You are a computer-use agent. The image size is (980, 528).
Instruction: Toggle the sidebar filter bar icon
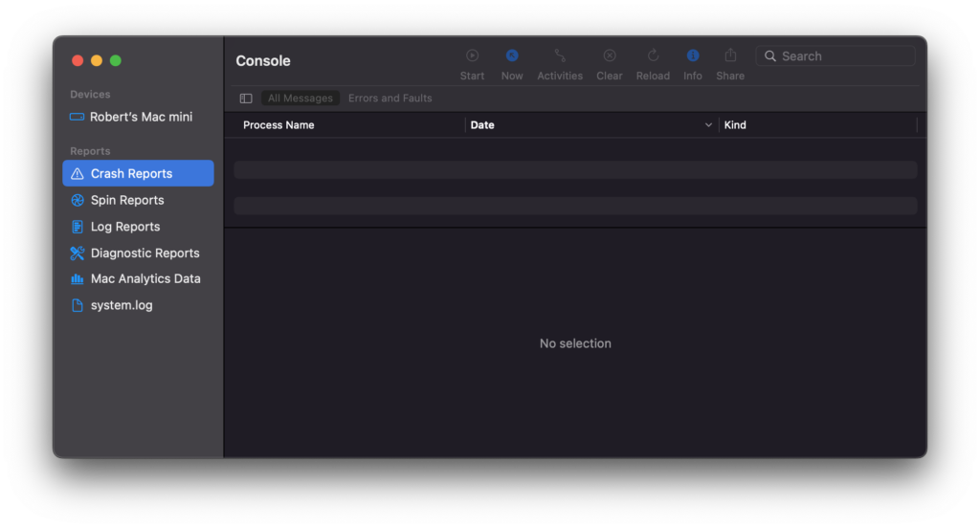pyautogui.click(x=246, y=99)
